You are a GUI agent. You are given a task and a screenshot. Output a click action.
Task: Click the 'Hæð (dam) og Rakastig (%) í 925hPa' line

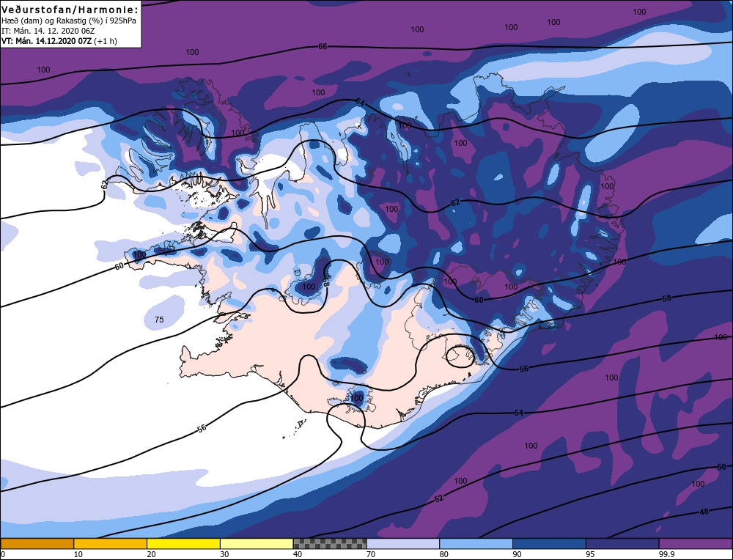click(x=69, y=21)
